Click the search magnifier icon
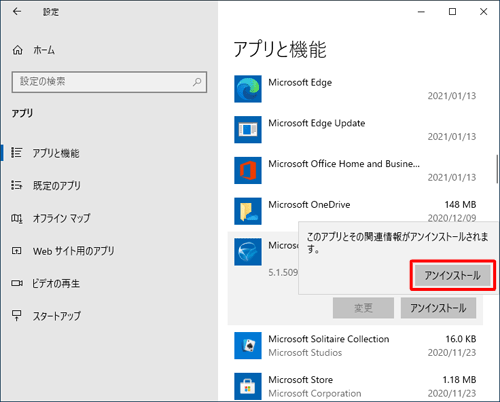The height and width of the screenshot is (402, 500). (197, 82)
